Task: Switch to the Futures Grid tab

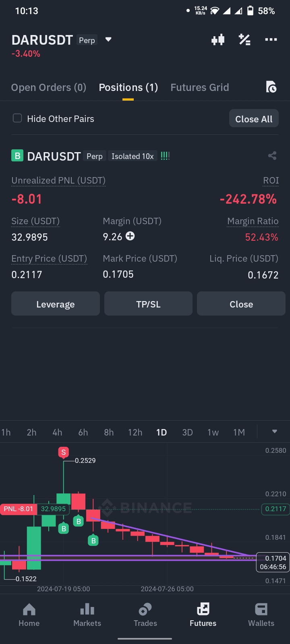Action: 200,87
